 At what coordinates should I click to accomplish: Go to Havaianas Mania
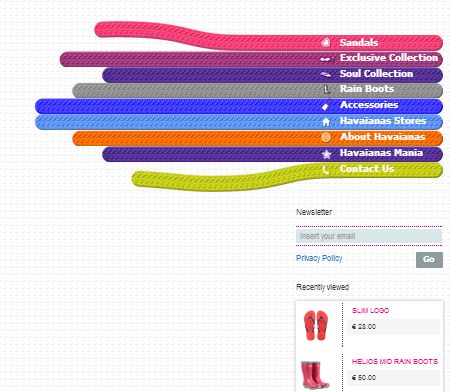pos(381,153)
